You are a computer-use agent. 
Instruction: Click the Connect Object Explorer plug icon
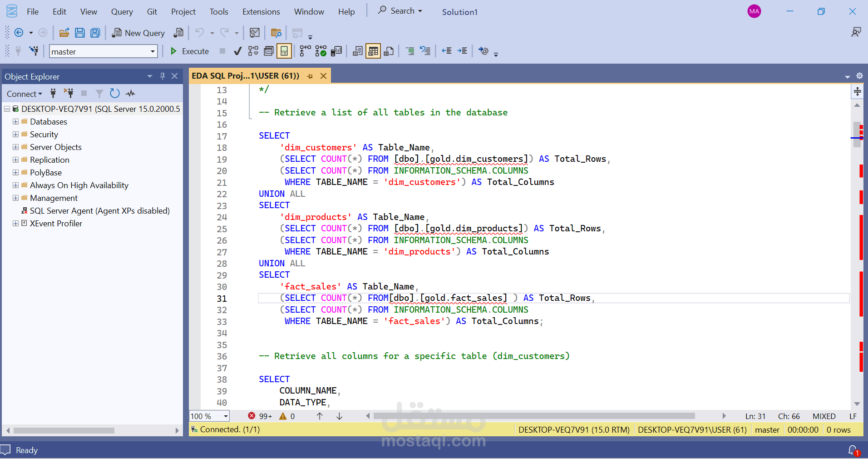[53, 94]
